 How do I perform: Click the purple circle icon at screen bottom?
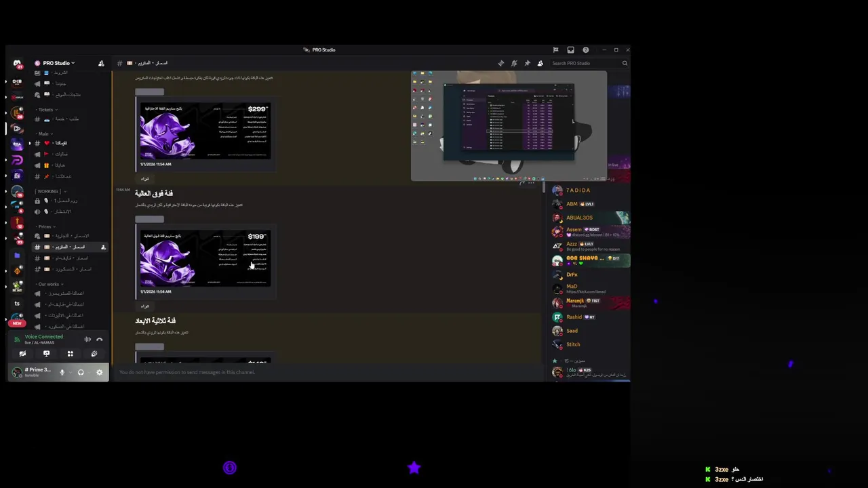[x=230, y=468]
